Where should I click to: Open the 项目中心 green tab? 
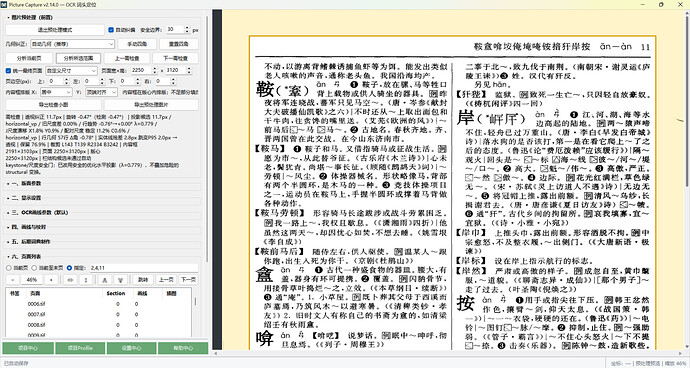(x=28, y=348)
